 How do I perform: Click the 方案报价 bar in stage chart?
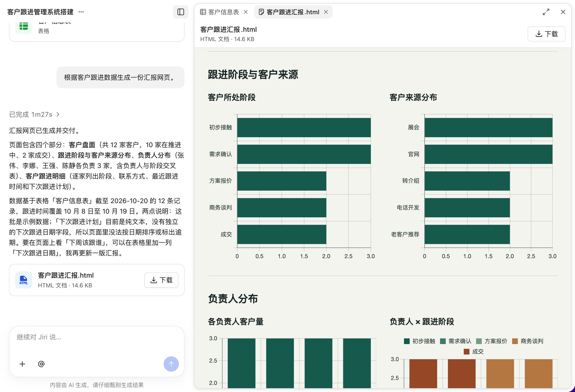tap(282, 181)
